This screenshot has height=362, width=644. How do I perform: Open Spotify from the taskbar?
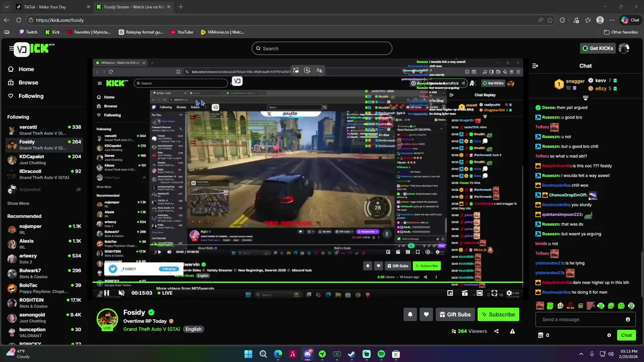pos(381,354)
